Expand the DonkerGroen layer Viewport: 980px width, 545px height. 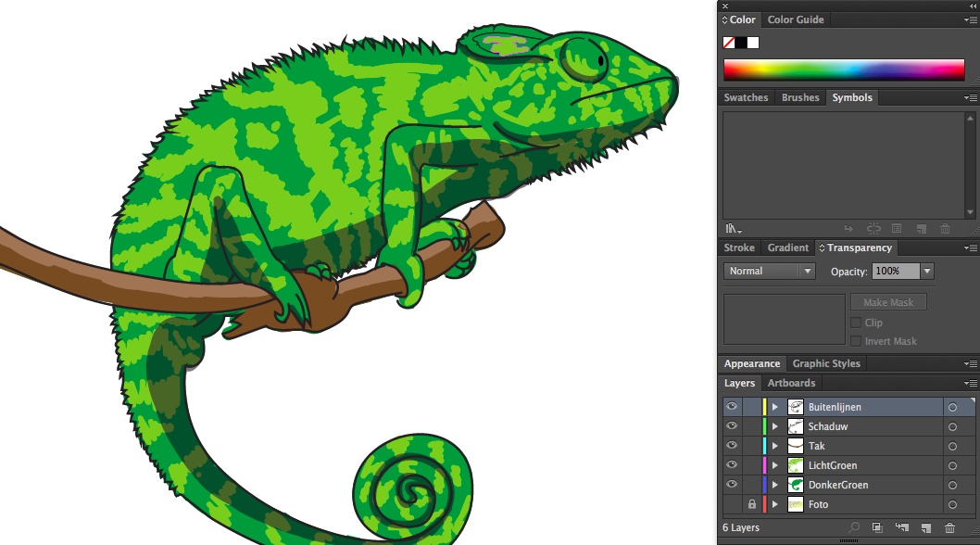click(x=774, y=485)
